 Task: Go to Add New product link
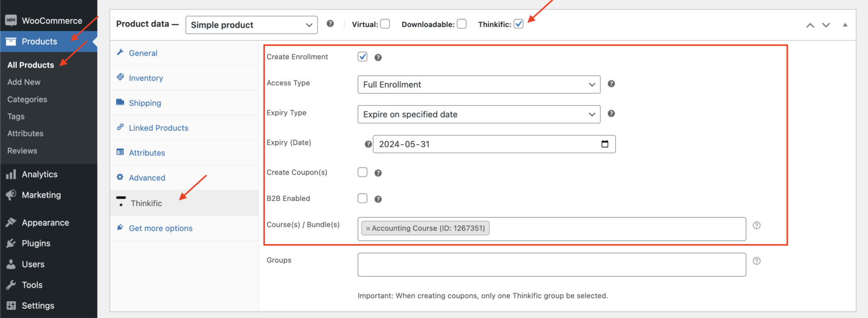pyautogui.click(x=24, y=82)
